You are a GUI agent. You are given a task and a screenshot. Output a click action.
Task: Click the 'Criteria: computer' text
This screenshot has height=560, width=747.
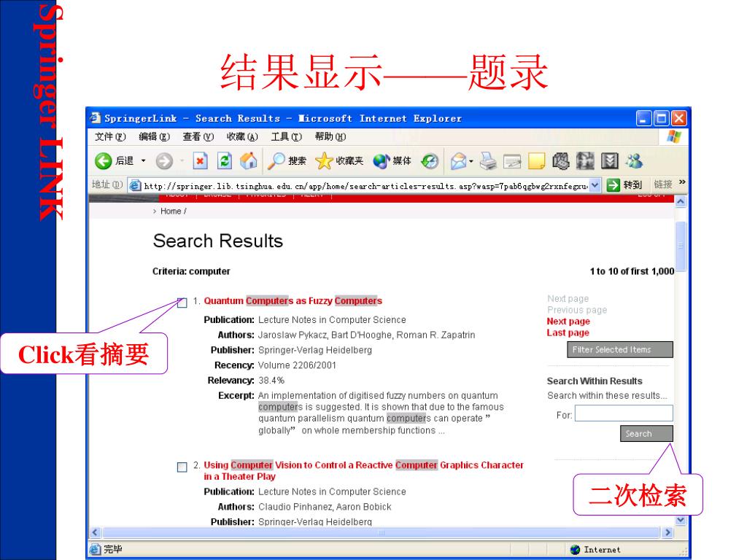pos(191,271)
